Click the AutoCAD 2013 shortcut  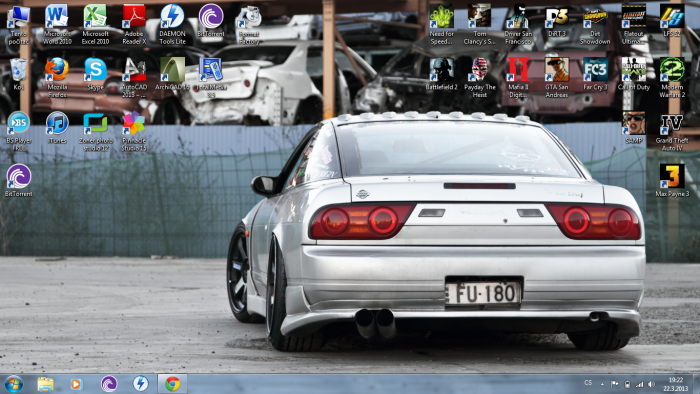(134, 78)
